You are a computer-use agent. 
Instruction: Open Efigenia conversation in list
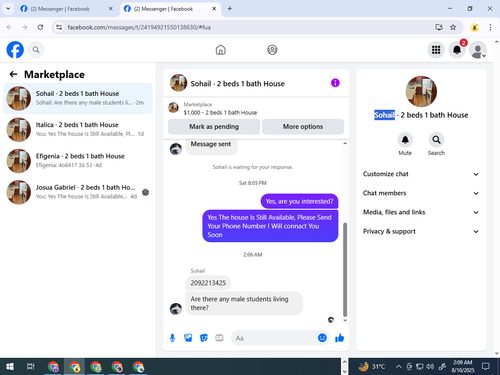(78, 161)
